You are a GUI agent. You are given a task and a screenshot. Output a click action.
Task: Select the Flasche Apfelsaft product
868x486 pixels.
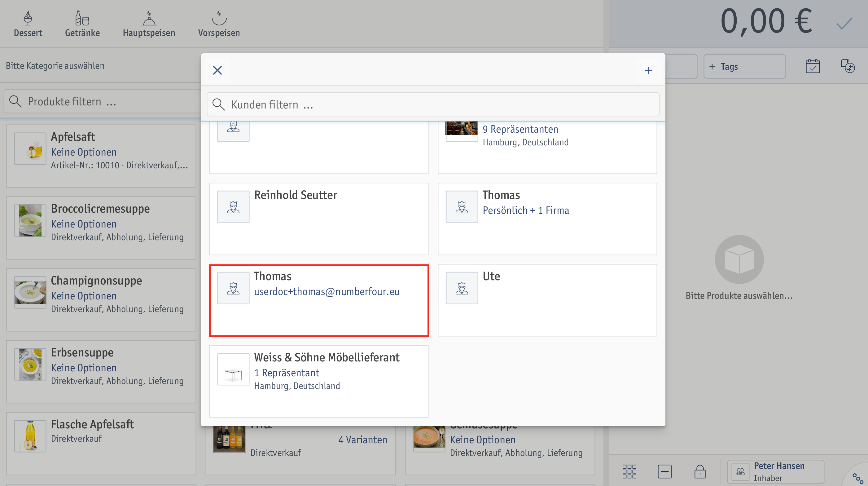101,444
